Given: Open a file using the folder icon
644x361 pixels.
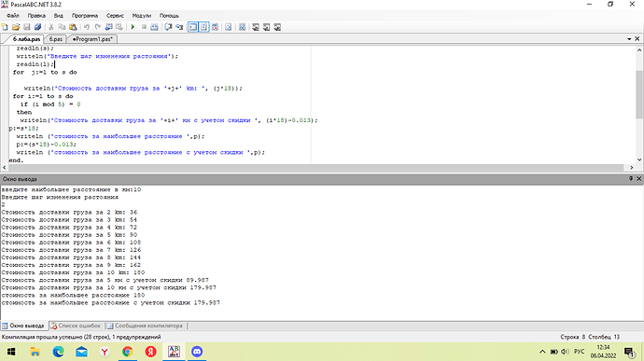Looking at the screenshot, I should coord(16,27).
